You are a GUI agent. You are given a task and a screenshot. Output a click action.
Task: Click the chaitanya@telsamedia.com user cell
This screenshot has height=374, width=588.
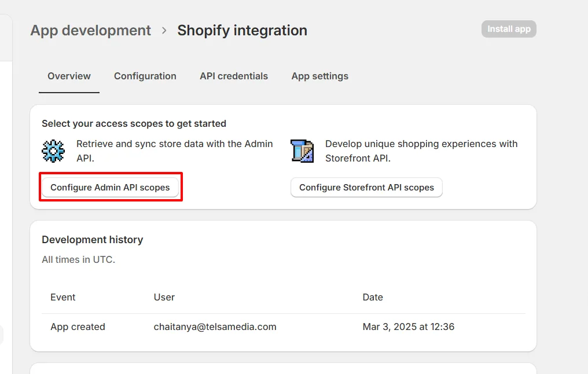point(215,327)
